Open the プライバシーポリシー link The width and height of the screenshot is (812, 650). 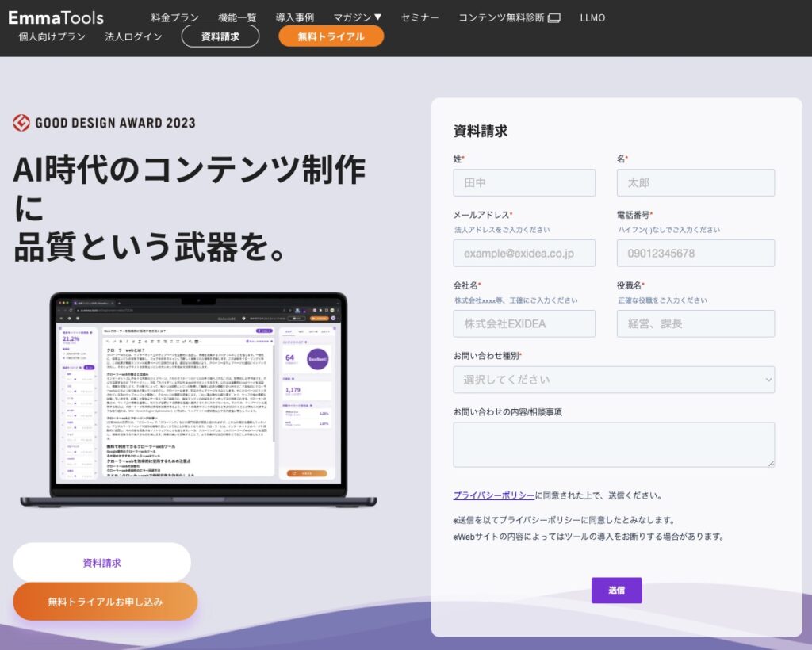coord(493,495)
